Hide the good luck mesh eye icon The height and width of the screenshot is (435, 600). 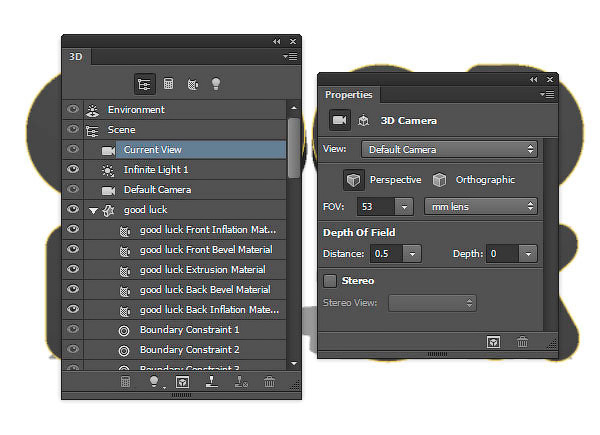click(x=73, y=209)
